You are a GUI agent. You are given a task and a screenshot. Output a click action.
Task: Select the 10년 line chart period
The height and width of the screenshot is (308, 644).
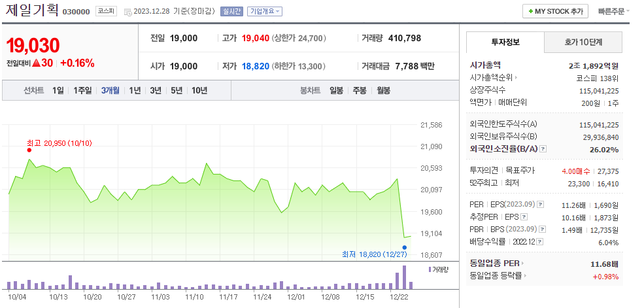click(x=199, y=90)
